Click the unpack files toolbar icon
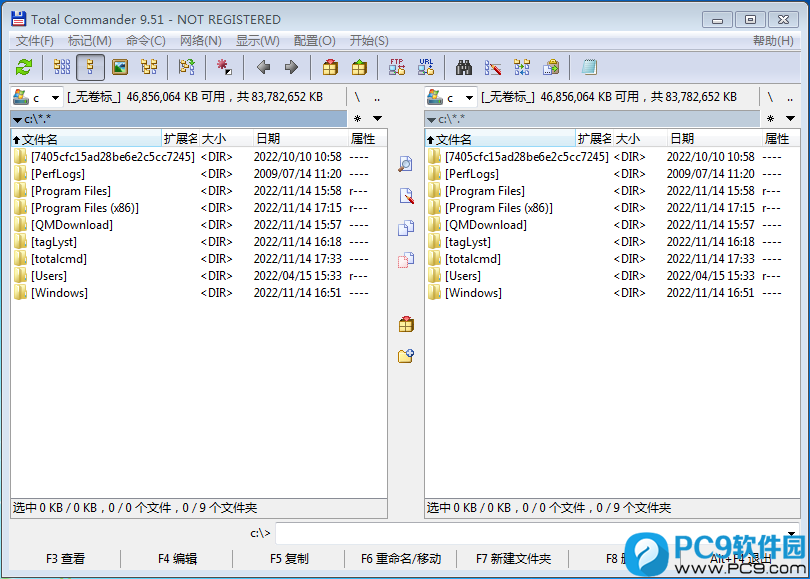This screenshot has height=579, width=810. coord(359,67)
